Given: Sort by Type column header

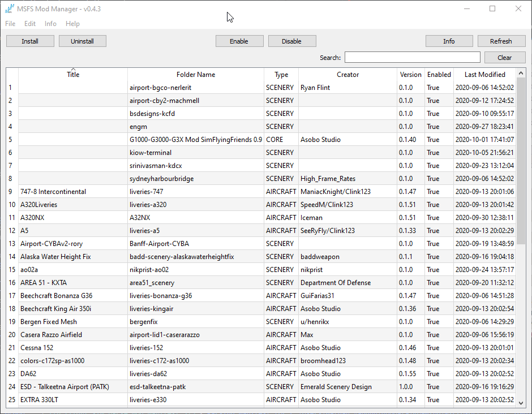Looking at the screenshot, I should click(x=281, y=74).
